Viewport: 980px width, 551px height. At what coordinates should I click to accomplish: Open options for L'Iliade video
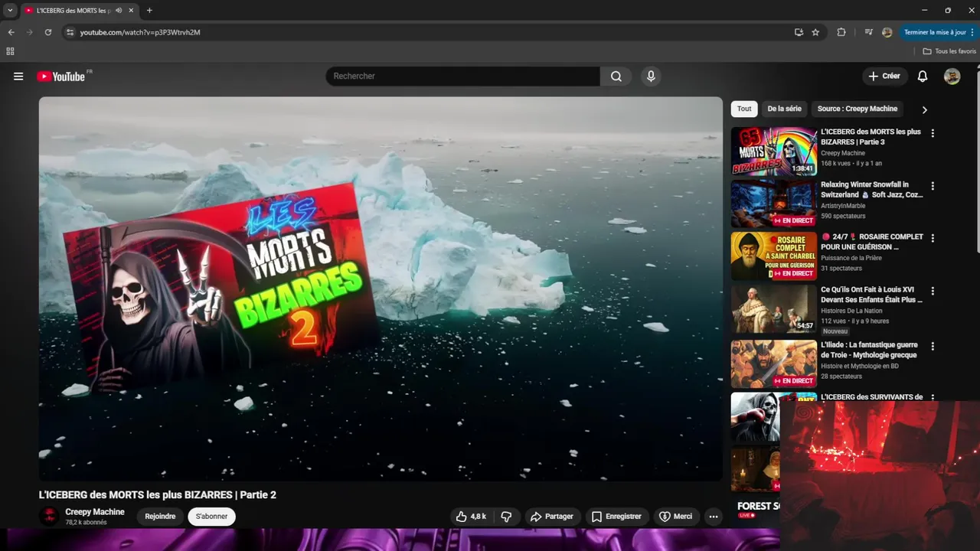point(933,346)
